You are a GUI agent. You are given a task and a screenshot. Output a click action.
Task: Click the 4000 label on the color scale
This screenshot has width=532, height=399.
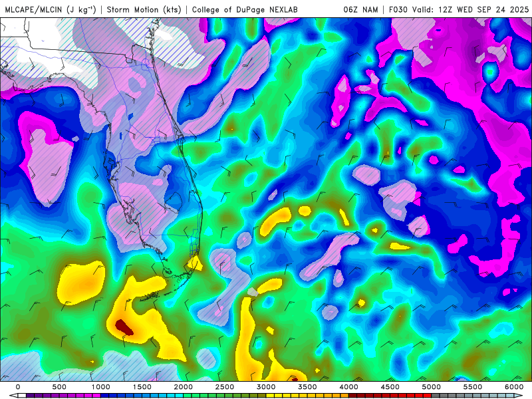pyautogui.click(x=348, y=387)
